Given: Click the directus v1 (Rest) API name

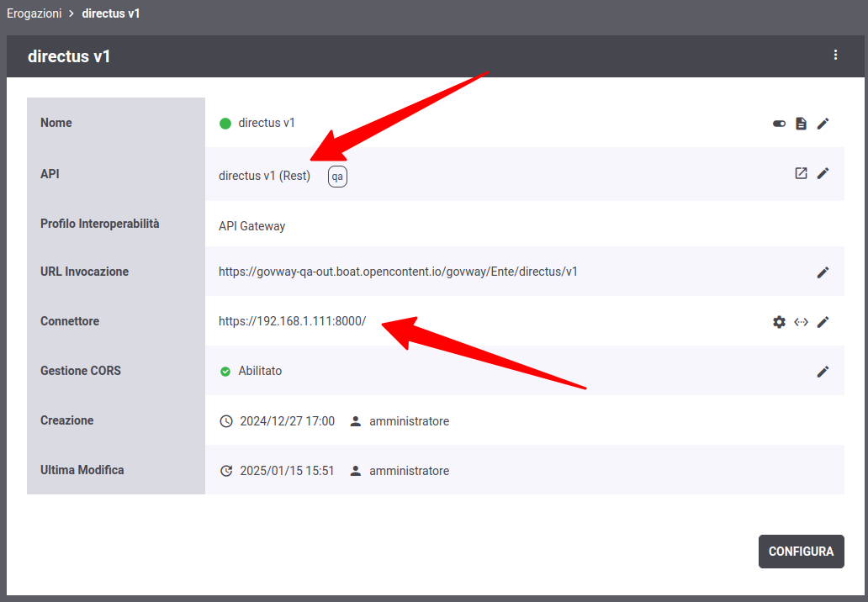Looking at the screenshot, I should click(x=264, y=176).
